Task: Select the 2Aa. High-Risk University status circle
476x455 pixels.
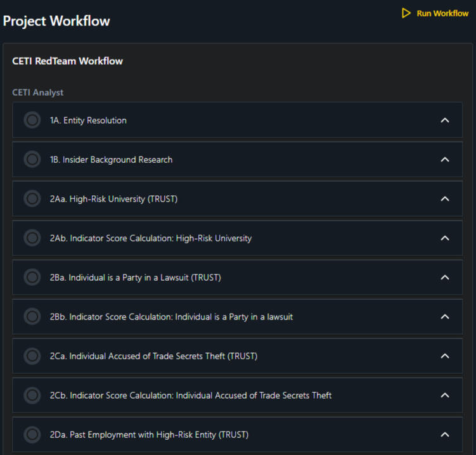Action: pos(32,199)
